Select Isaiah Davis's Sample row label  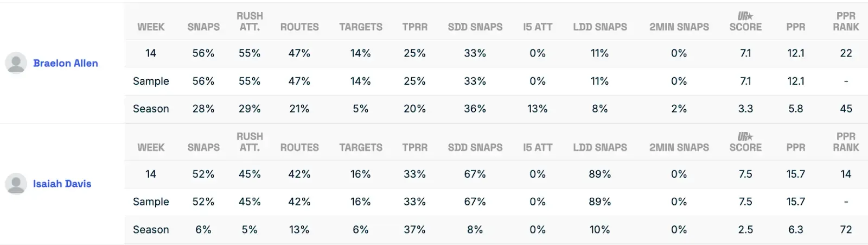[x=151, y=202]
